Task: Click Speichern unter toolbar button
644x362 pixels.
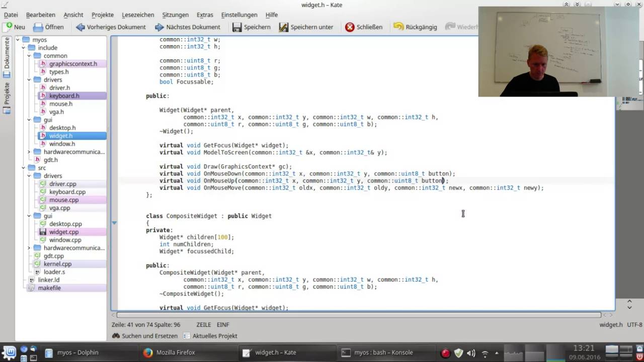Action: [306, 27]
